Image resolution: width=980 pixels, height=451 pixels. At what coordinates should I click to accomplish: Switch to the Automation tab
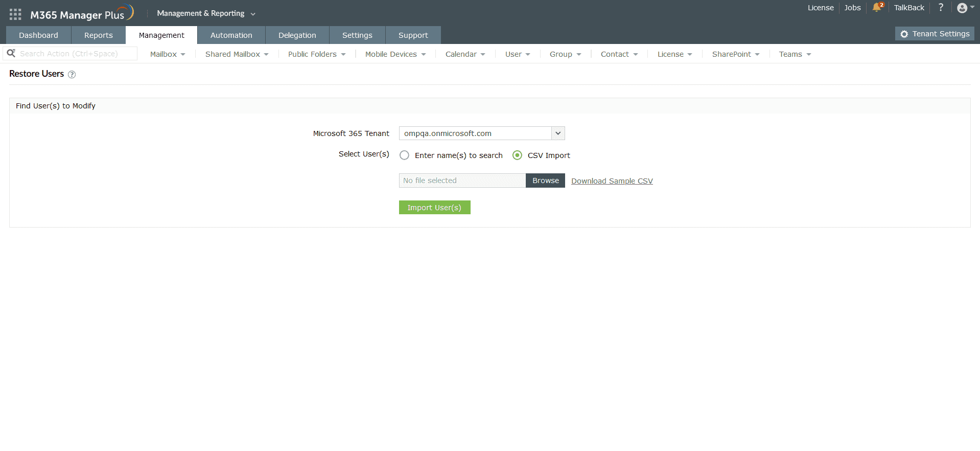click(231, 35)
